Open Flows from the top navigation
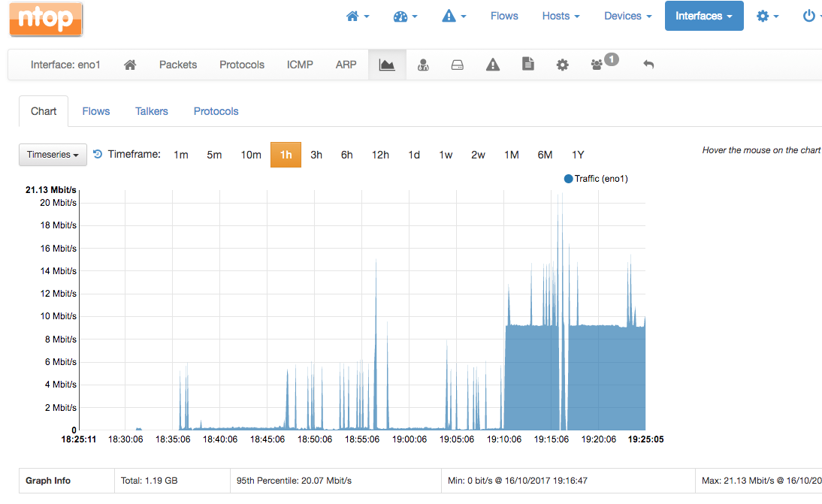Screen dimensions: 822x504 (504, 15)
